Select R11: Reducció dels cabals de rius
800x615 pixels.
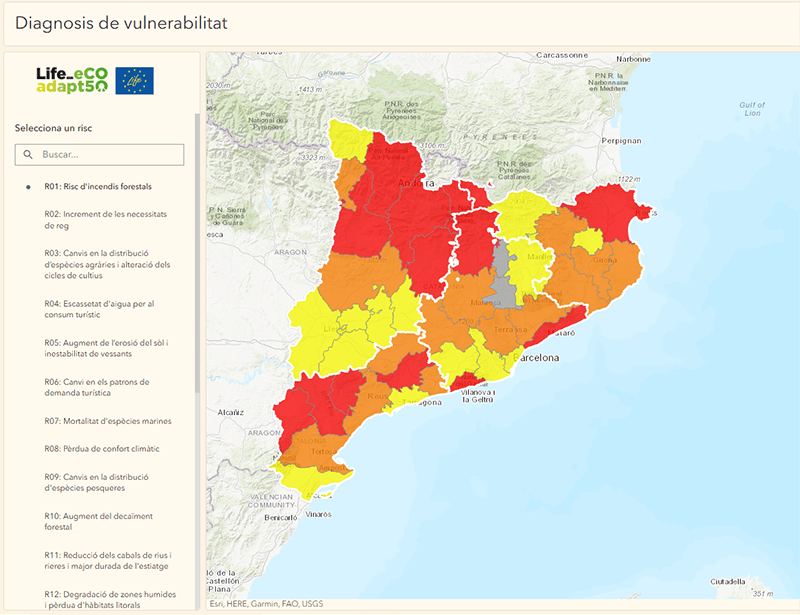pos(107,561)
